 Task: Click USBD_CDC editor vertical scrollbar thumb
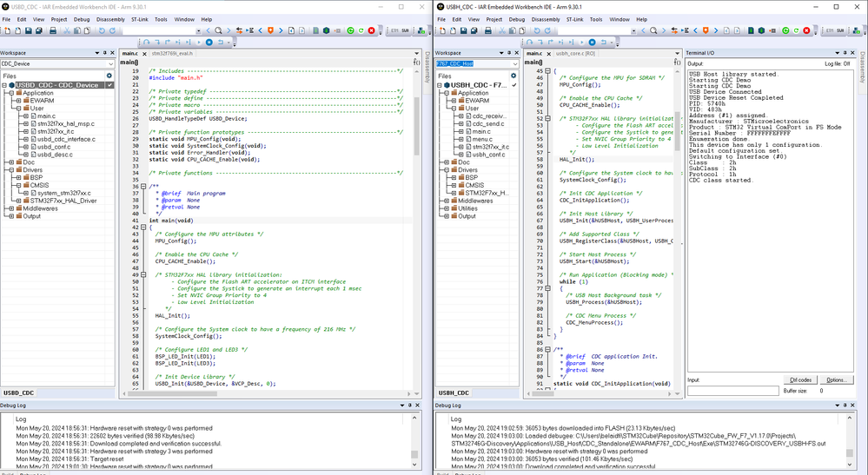coord(416,126)
